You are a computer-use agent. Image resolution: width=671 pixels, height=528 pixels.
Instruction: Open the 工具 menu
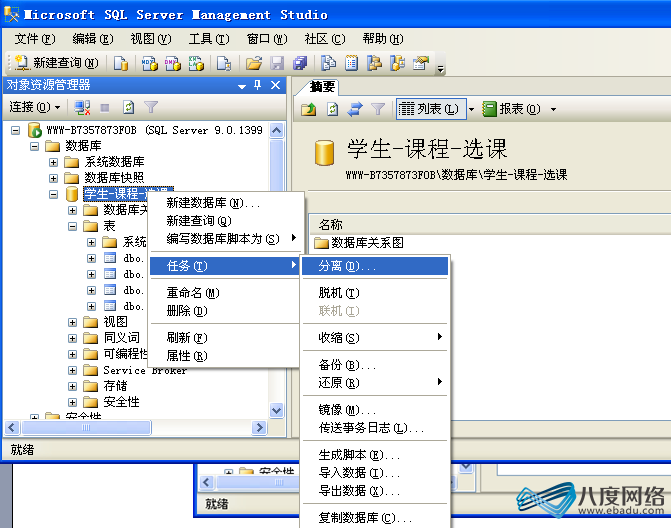209,39
